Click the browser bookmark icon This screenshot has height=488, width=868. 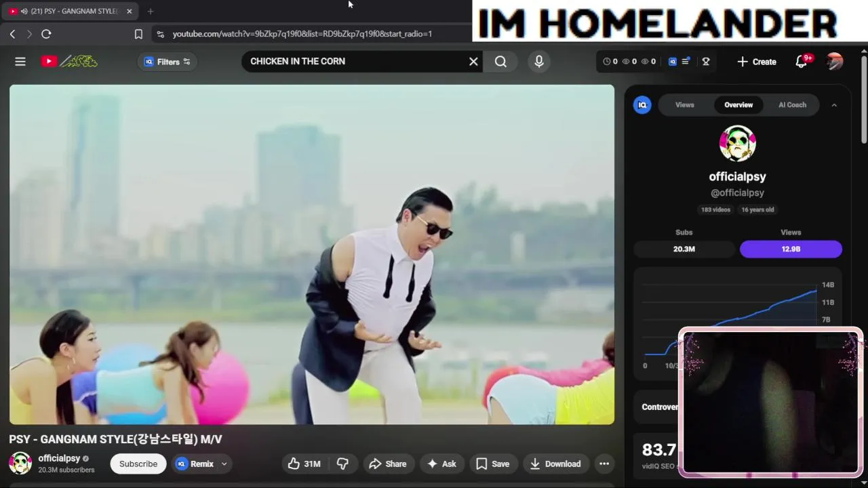pyautogui.click(x=138, y=34)
